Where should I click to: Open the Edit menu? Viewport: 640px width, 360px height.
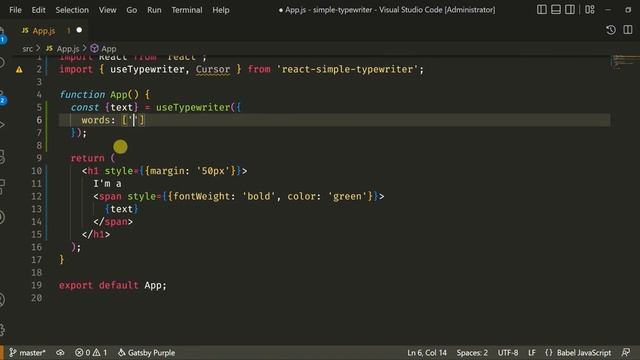point(38,10)
